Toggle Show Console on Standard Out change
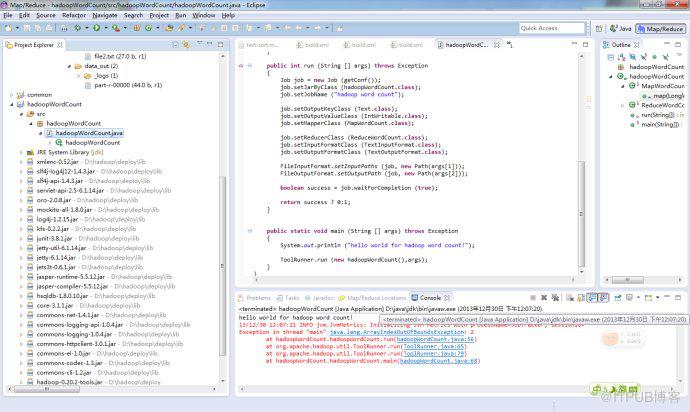This screenshot has width=690, height=412. click(592, 298)
